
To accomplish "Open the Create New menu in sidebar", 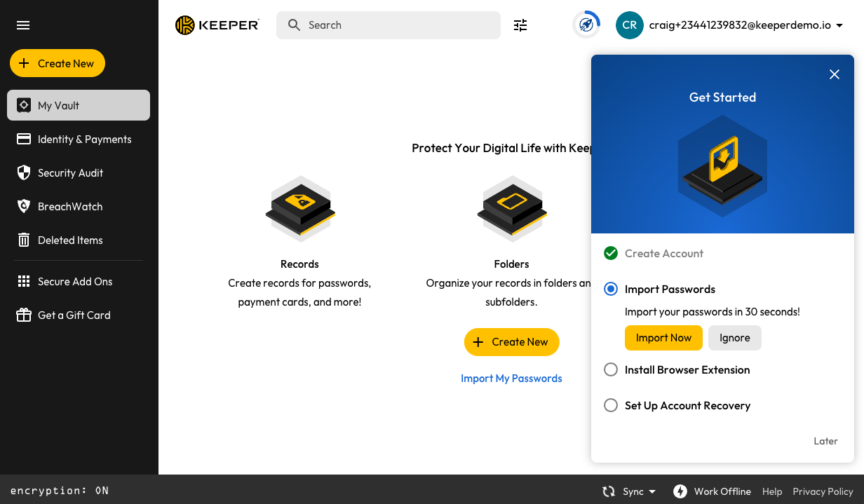I will (58, 63).
